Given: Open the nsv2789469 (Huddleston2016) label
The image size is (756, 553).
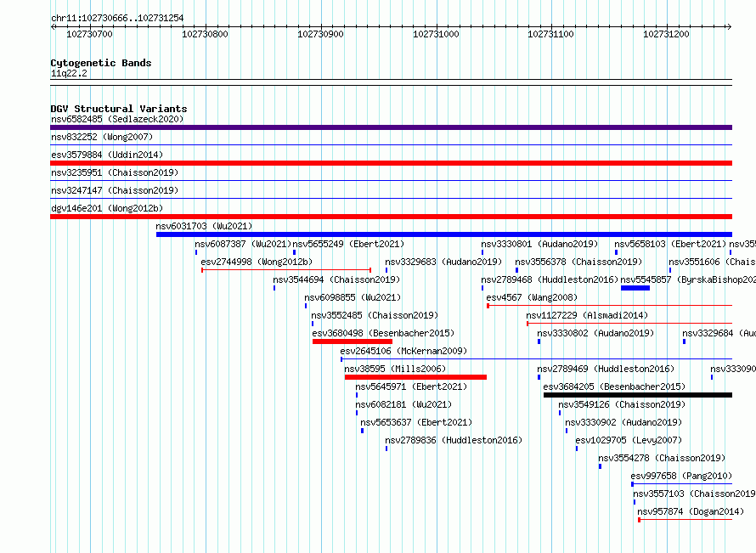Looking at the screenshot, I should 606,369.
